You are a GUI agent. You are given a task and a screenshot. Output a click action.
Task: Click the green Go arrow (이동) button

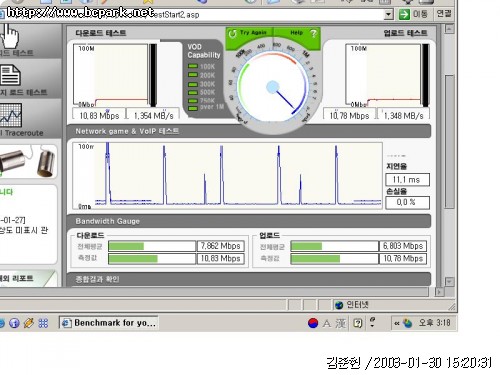[404, 14]
